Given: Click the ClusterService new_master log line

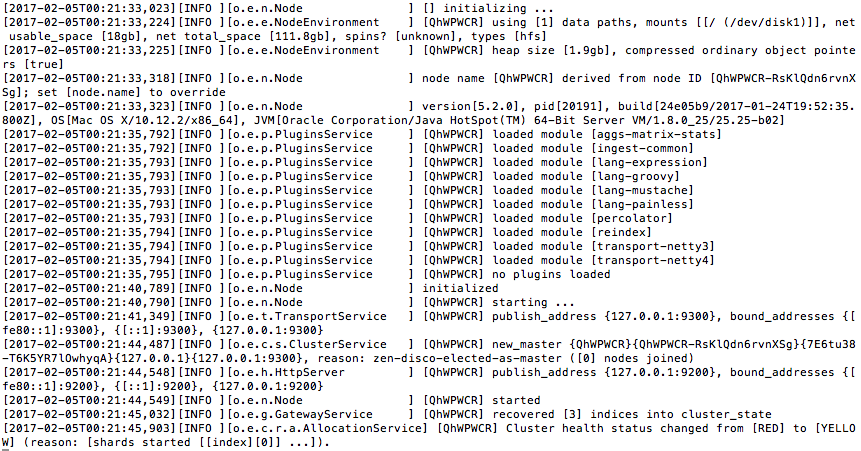Looking at the screenshot, I should coord(429,352).
